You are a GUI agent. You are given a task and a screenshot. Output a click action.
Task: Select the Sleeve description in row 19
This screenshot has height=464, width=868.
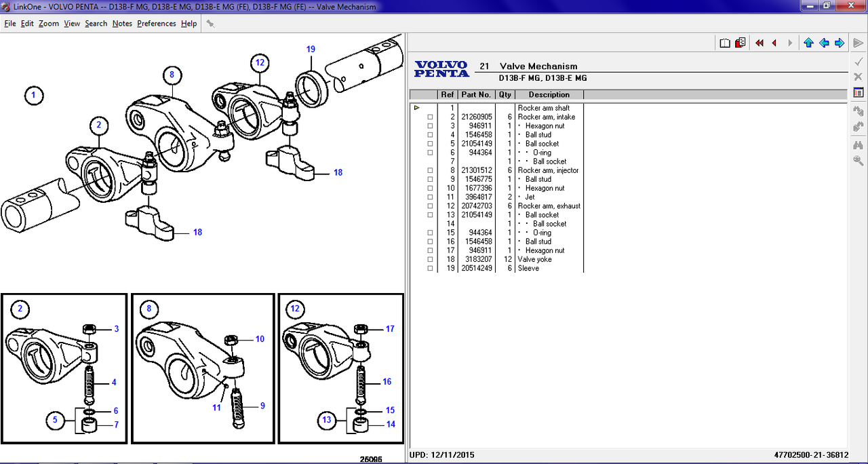528,268
